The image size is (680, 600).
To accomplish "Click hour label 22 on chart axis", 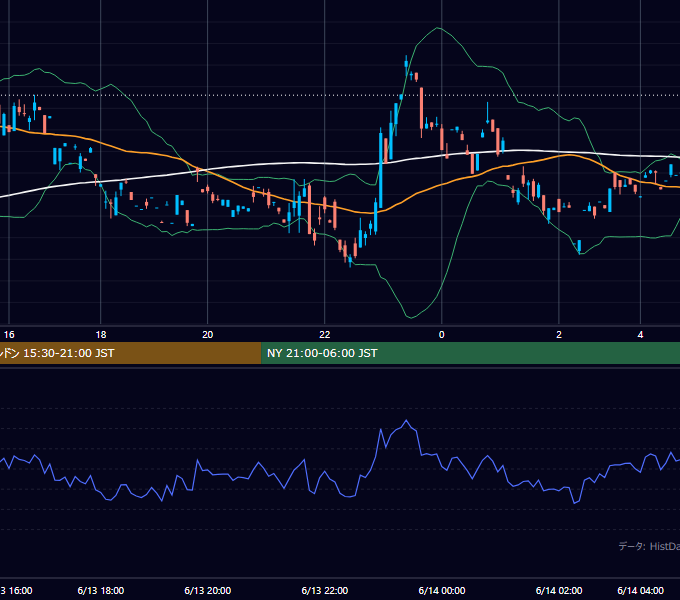I will (x=325, y=335).
